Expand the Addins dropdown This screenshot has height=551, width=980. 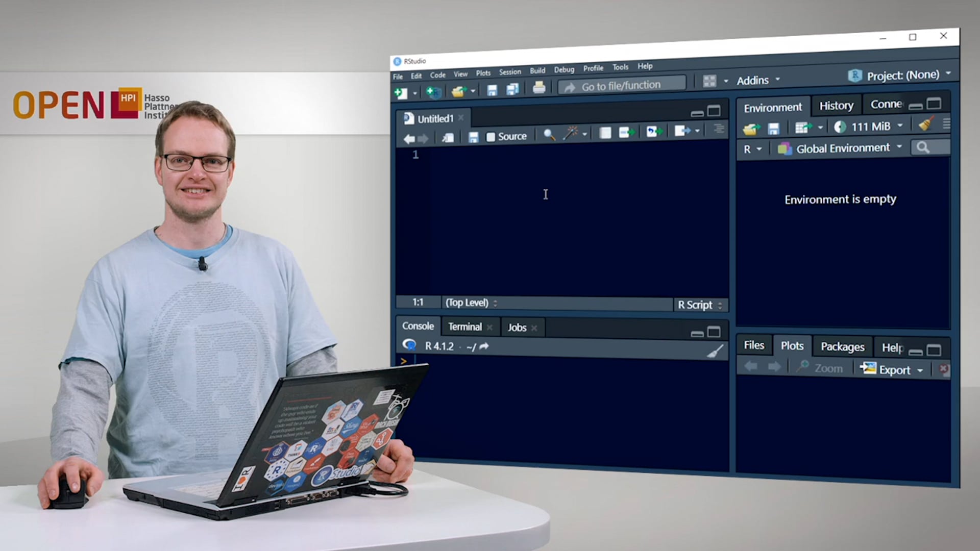(x=757, y=80)
